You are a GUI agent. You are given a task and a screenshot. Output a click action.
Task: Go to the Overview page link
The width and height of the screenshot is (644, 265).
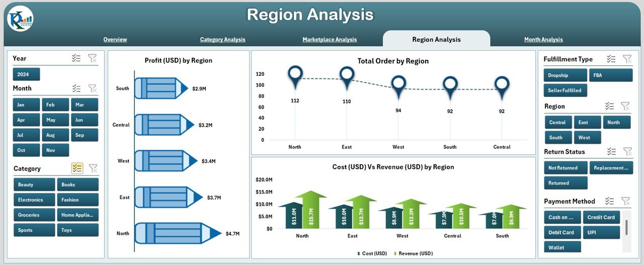tap(115, 39)
